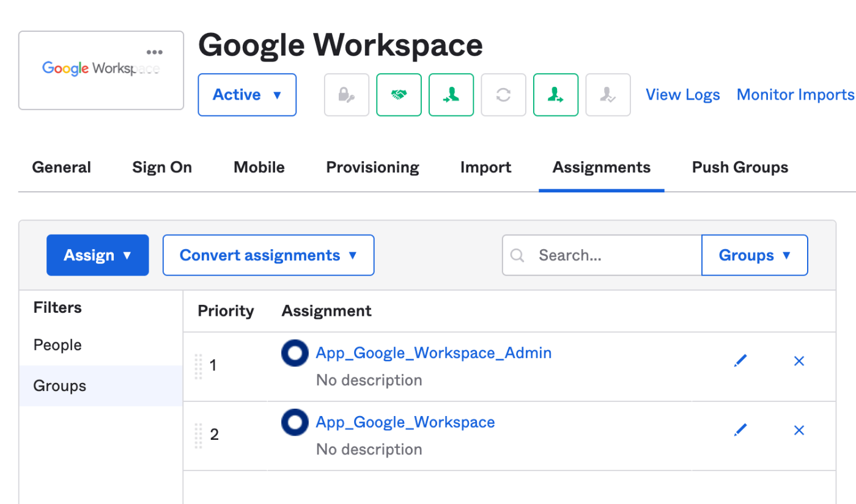Viewport: 856px width, 504px height.
Task: Edit the priority 2 App_Google_Workspace assignment pencil
Action: (x=740, y=430)
